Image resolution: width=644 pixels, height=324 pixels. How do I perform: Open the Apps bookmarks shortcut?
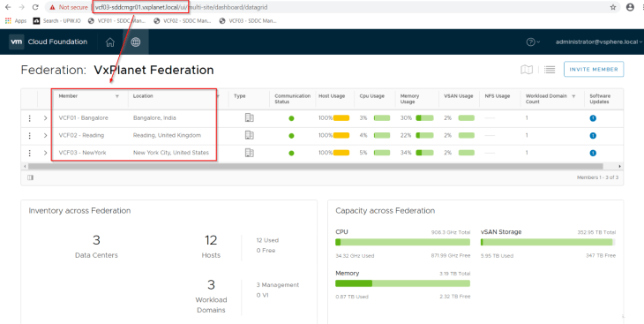(x=16, y=20)
